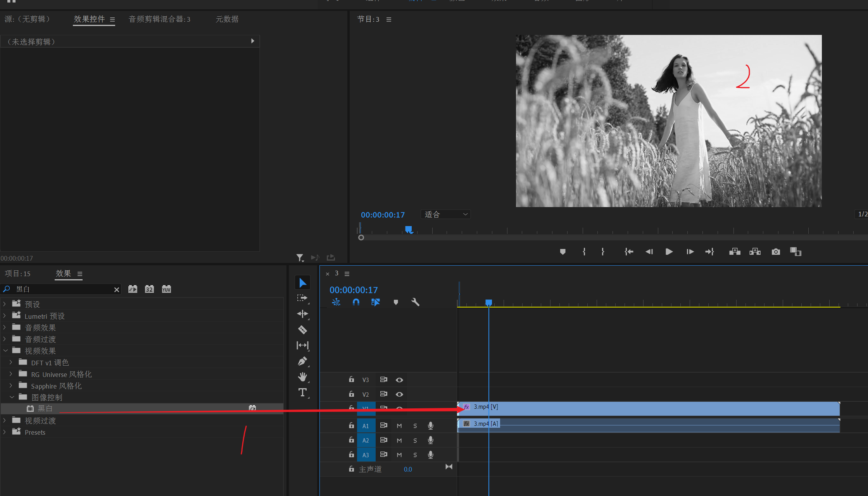
Task: Click the timeline ruler playhead
Action: [x=489, y=302]
